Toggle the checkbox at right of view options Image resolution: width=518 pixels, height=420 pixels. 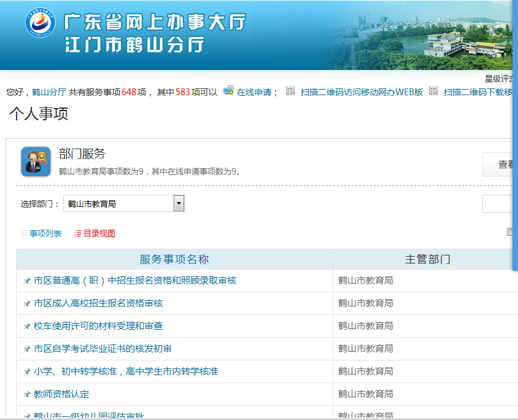pos(509,232)
